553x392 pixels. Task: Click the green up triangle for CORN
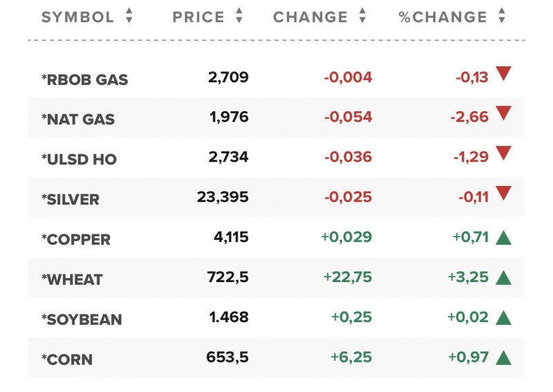tap(503, 358)
